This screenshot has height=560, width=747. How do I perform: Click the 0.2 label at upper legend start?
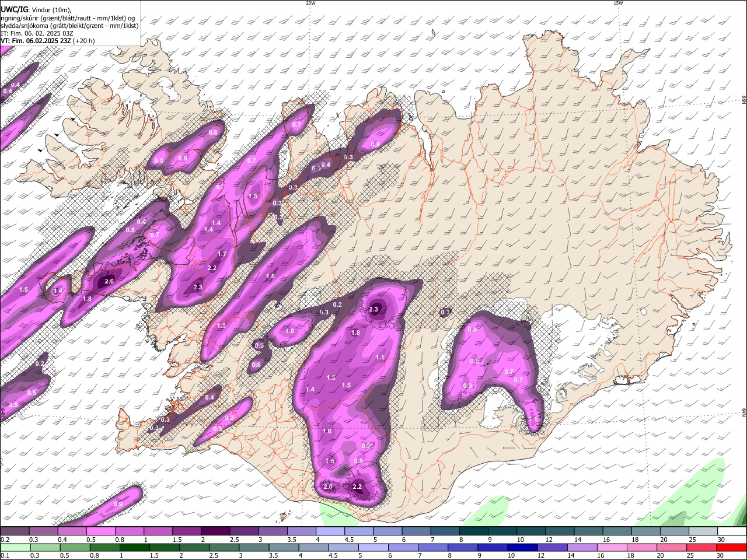point(5,540)
